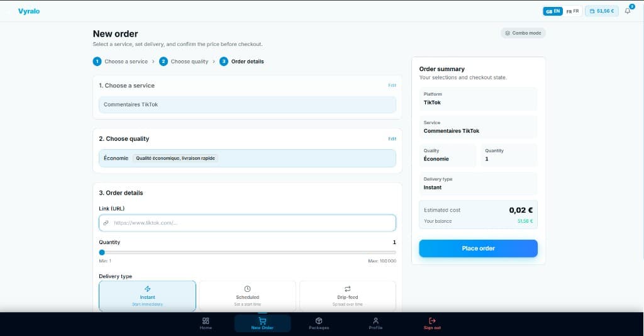
Task: Click the Estimated cost 0,02 € value
Action: coord(521,210)
